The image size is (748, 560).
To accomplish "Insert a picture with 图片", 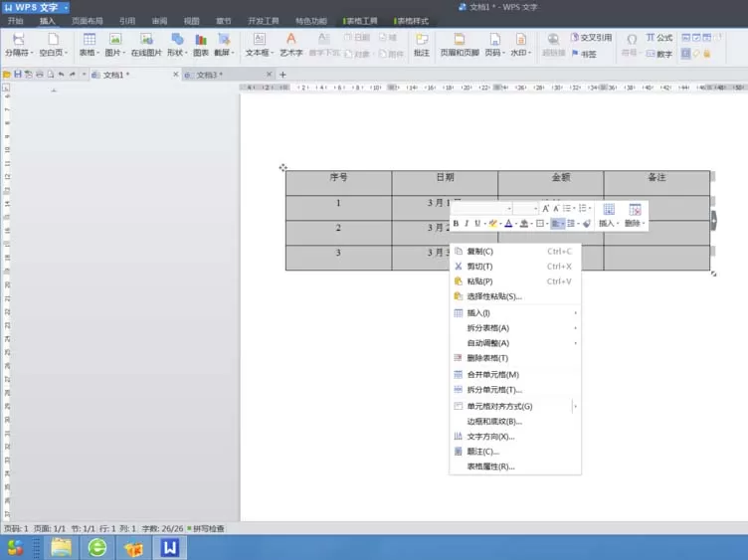I will (115, 46).
